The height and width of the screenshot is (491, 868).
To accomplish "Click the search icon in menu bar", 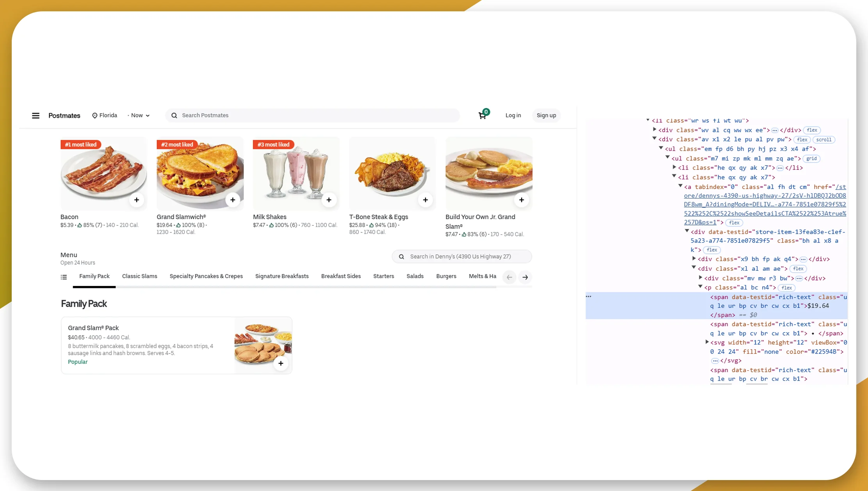I will coord(174,115).
